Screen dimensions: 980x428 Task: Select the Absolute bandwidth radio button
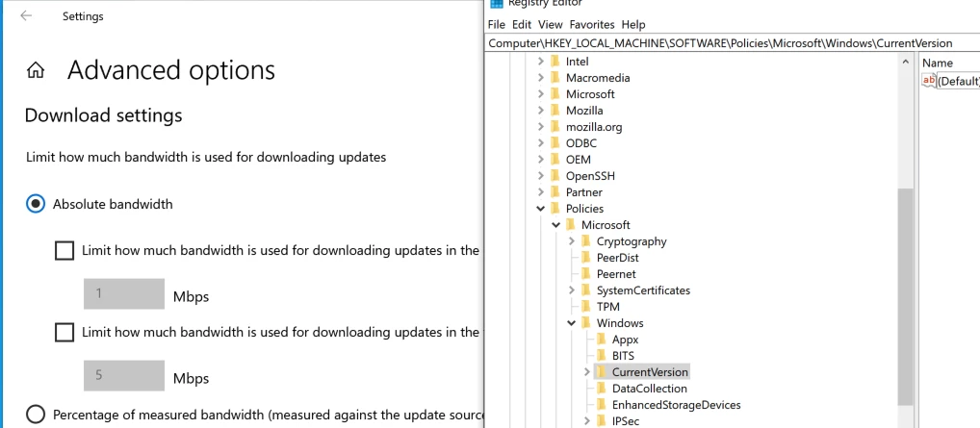[x=36, y=204]
